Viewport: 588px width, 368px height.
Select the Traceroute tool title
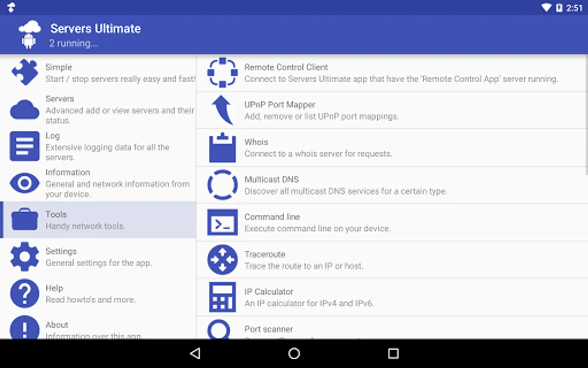(265, 254)
